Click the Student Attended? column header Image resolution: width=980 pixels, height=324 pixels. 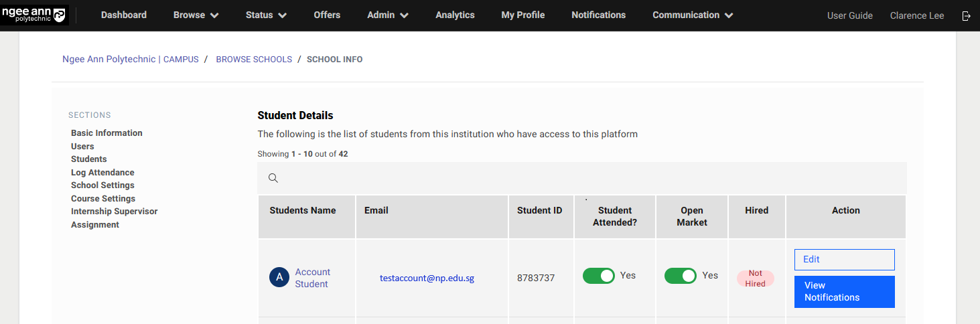[x=615, y=216]
